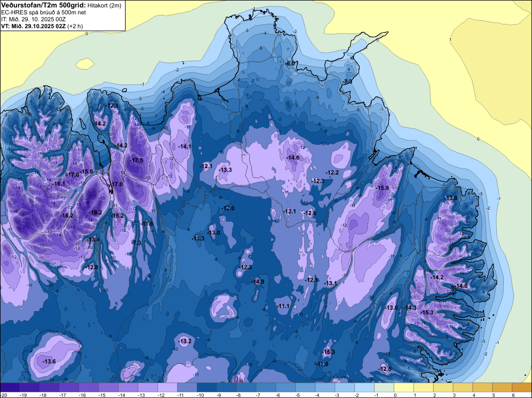Click the -12.0 temperature label

(x=228, y=209)
